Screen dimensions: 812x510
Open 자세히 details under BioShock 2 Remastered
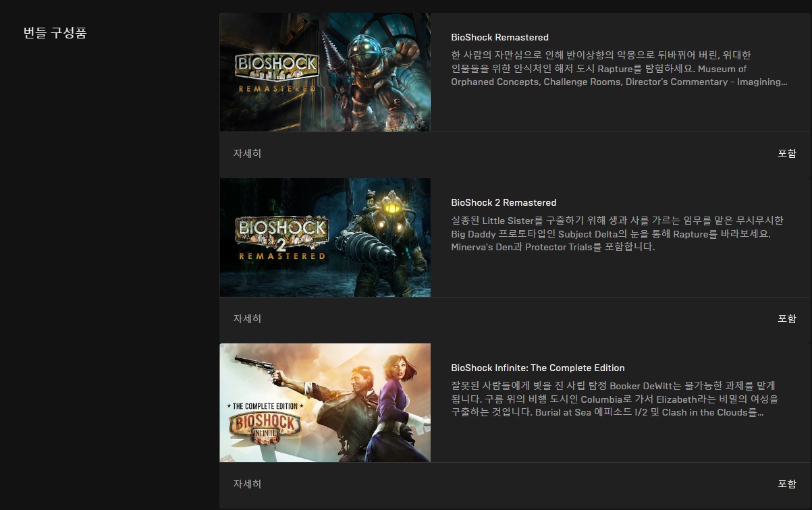(x=247, y=318)
